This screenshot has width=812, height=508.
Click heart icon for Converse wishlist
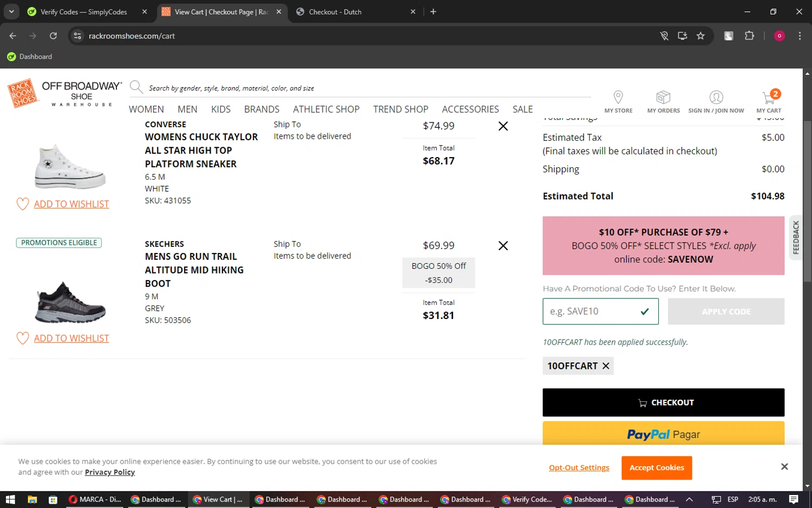point(23,204)
